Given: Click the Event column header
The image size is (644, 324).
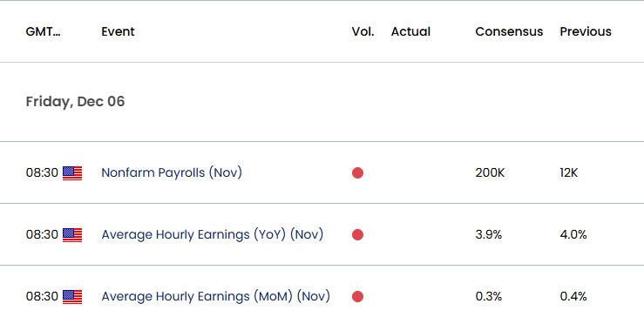Looking at the screenshot, I should 118,31.
